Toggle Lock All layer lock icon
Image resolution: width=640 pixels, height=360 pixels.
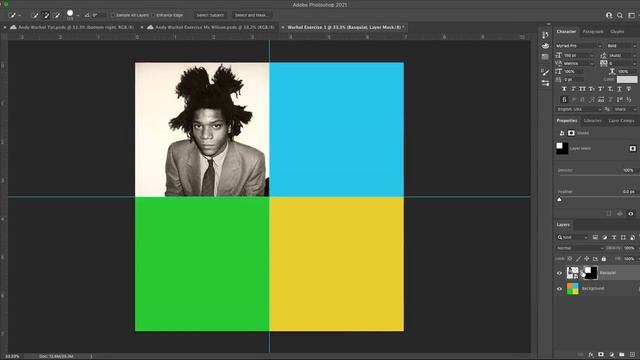pos(604,259)
